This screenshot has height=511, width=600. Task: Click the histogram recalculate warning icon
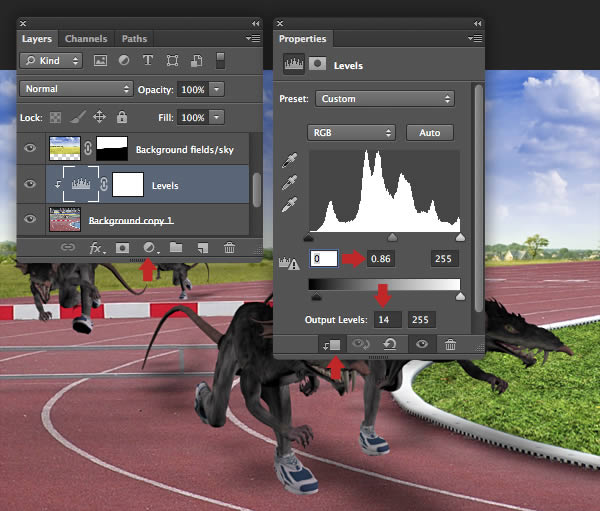point(289,263)
